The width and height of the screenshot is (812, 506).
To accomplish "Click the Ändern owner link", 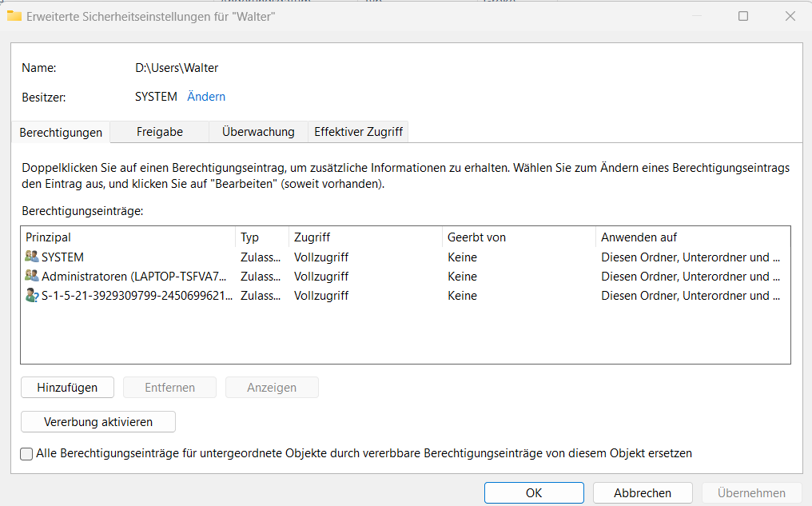I will pyautogui.click(x=206, y=97).
